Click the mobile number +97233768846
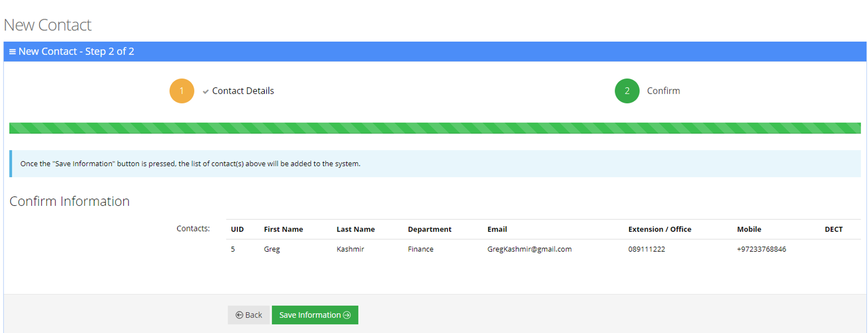The image size is (868, 333). pos(761,249)
